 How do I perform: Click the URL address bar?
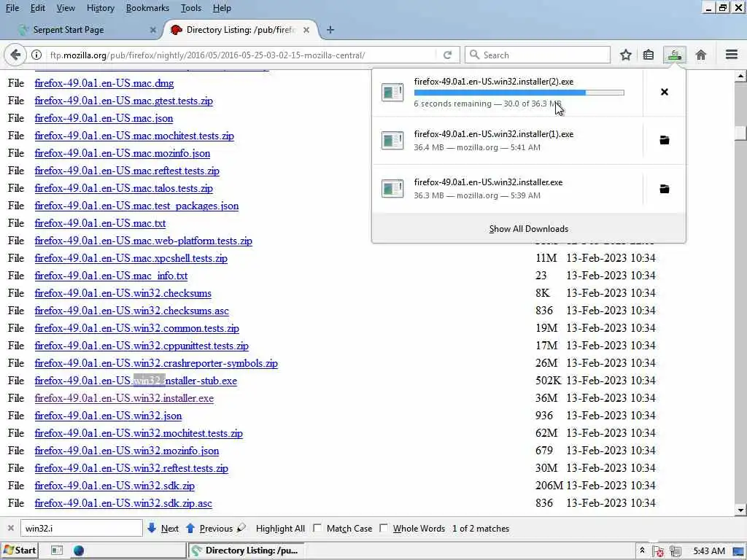pos(241,55)
